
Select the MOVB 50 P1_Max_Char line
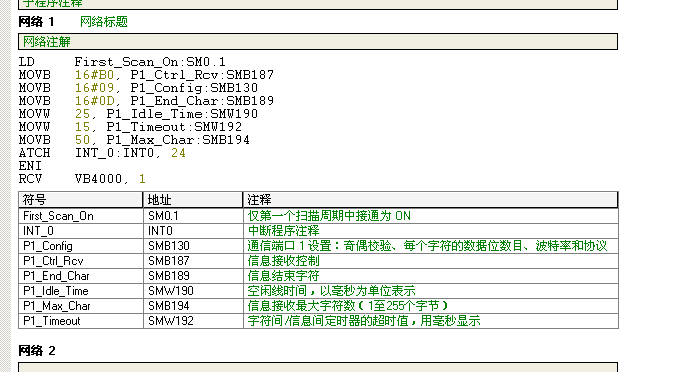tap(134, 140)
